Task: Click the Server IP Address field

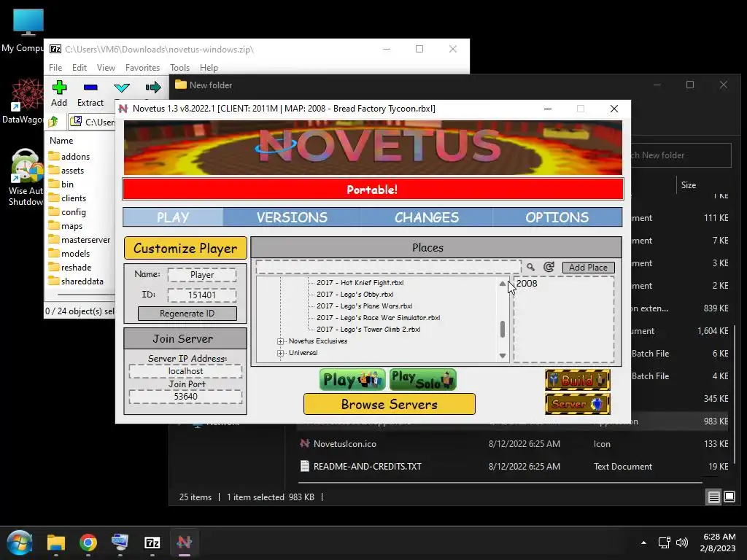Action: click(185, 371)
